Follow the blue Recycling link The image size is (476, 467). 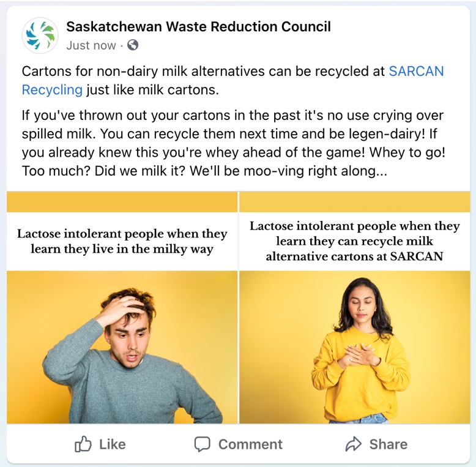52,90
